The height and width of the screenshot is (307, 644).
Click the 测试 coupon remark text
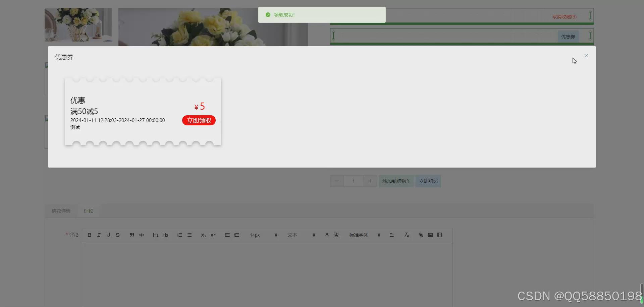[75, 127]
